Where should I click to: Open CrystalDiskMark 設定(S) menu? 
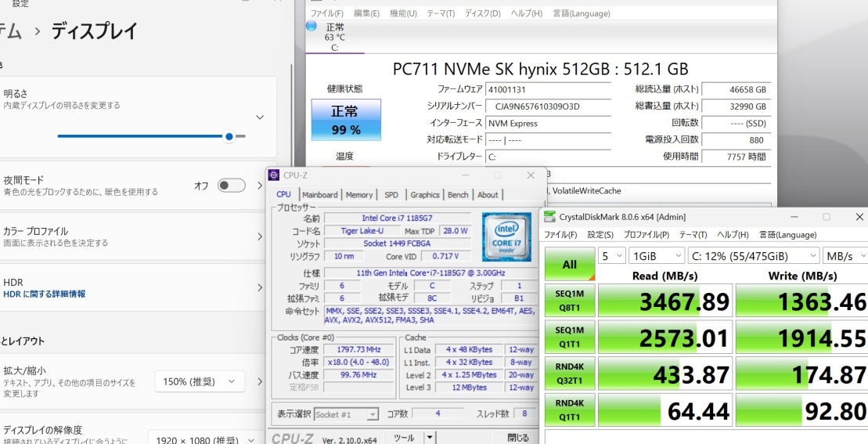[600, 235]
